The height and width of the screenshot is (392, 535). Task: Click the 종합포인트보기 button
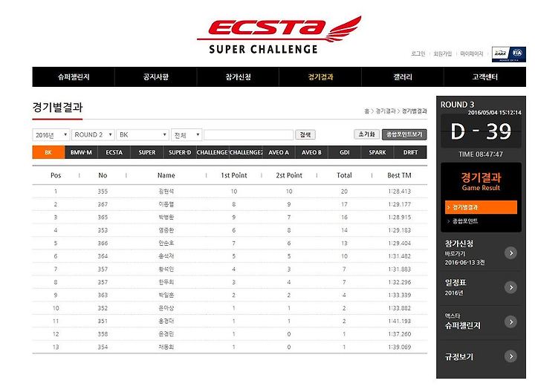[404, 134]
